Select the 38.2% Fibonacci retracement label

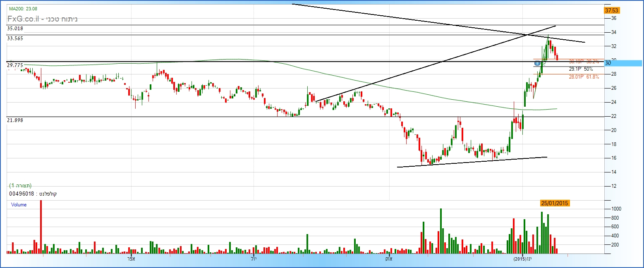[584, 61]
